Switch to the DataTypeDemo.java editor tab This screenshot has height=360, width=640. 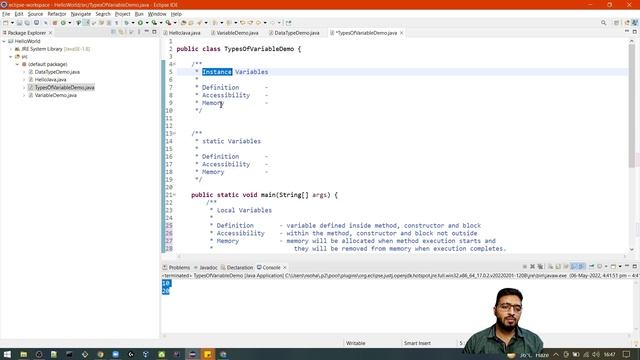(x=294, y=33)
